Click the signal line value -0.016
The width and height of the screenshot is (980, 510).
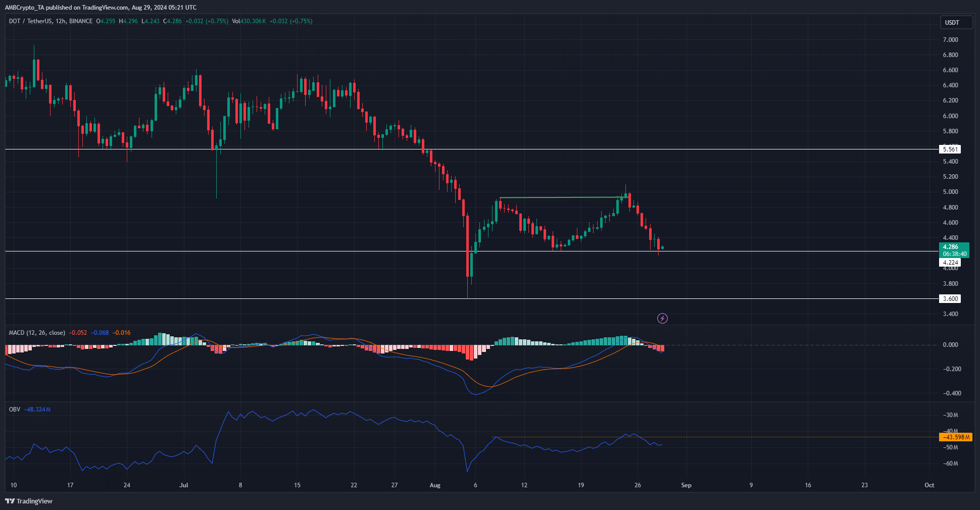pyautogui.click(x=121, y=333)
